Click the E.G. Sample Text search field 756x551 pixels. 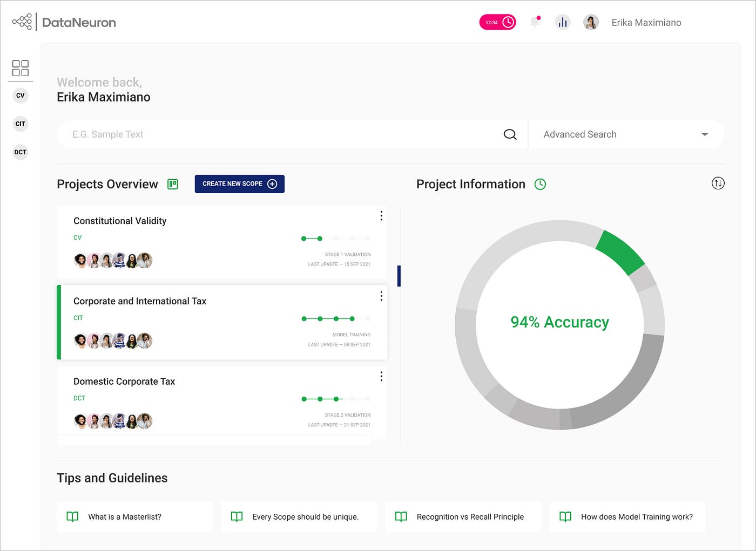(216, 134)
